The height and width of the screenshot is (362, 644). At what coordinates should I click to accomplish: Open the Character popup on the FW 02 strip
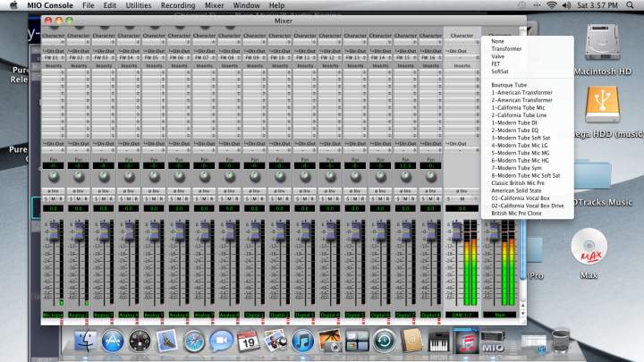click(79, 42)
